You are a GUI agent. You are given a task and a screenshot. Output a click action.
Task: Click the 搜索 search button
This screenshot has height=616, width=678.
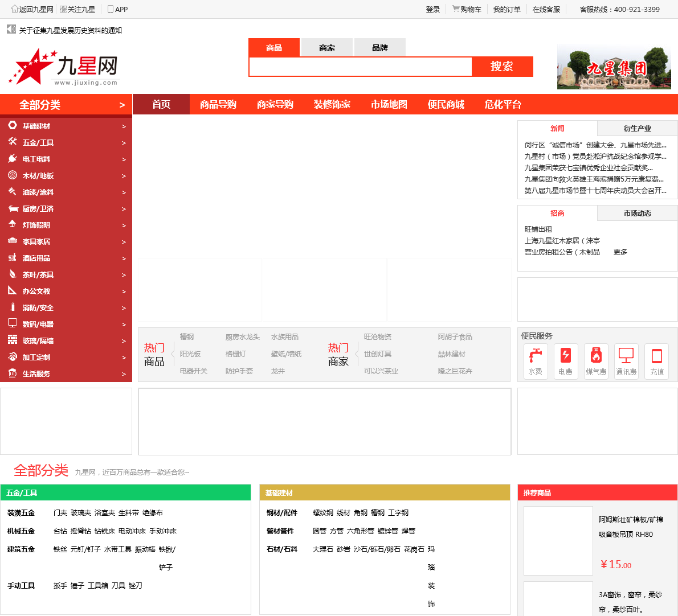[x=502, y=66]
